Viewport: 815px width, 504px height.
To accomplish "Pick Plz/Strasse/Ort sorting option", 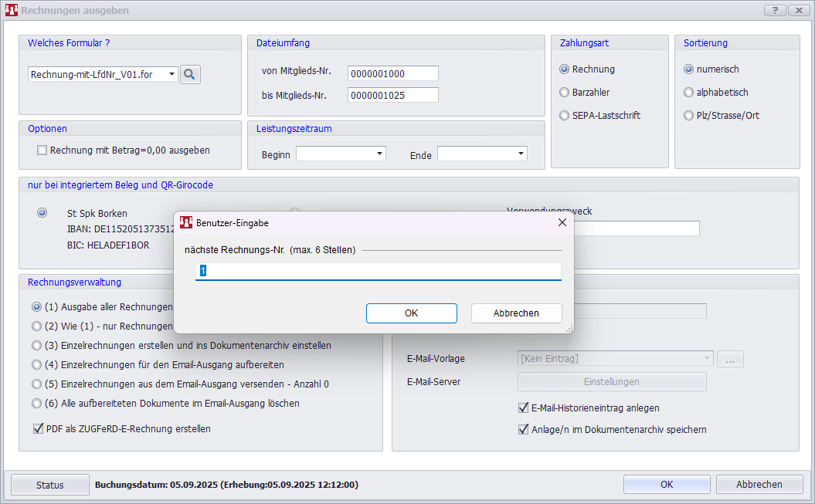I will click(x=688, y=116).
